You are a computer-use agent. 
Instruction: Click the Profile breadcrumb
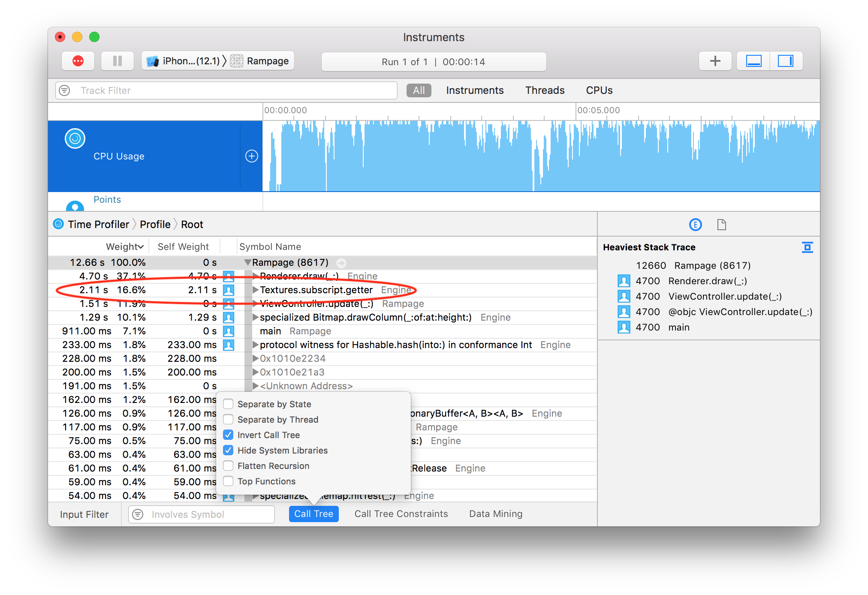click(x=155, y=224)
